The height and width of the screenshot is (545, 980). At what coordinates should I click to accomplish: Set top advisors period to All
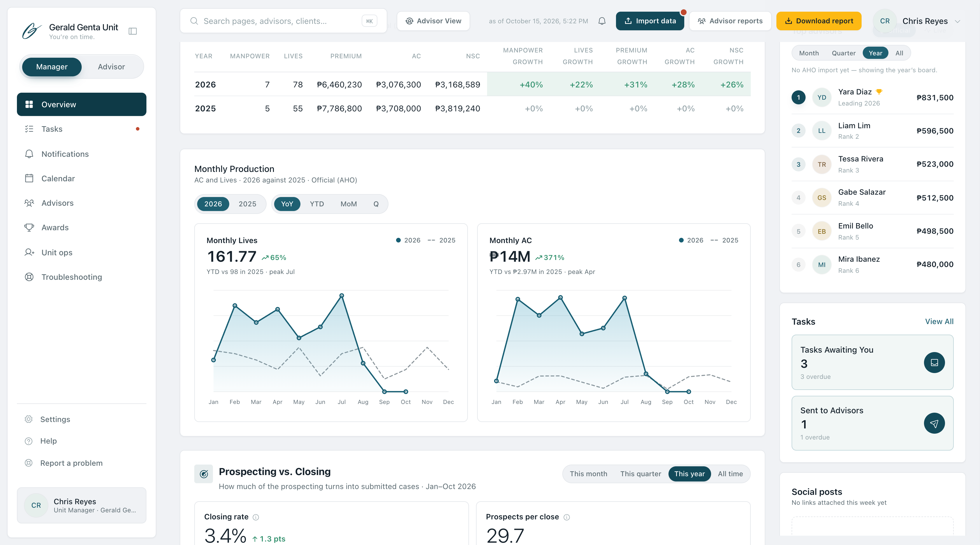click(899, 53)
